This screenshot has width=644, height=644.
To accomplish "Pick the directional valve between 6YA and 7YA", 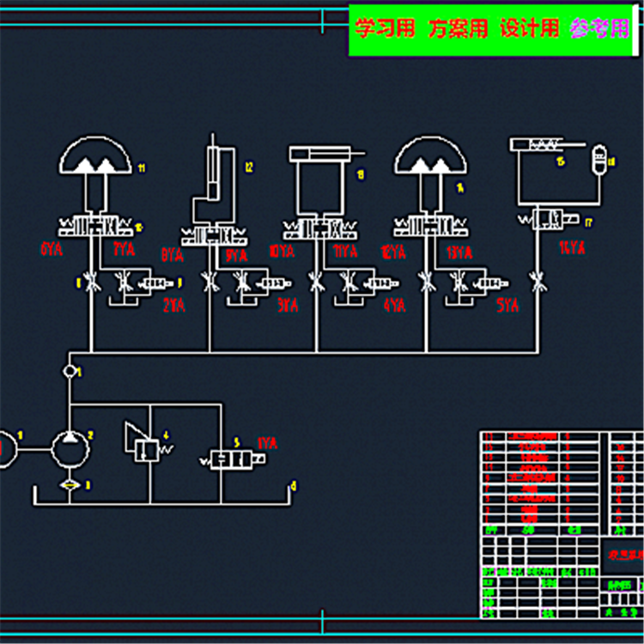I will click(95, 227).
